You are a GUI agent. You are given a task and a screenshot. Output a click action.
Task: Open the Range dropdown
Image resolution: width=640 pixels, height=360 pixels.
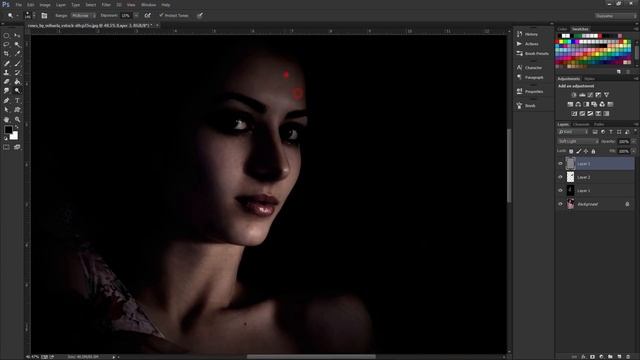(83, 16)
